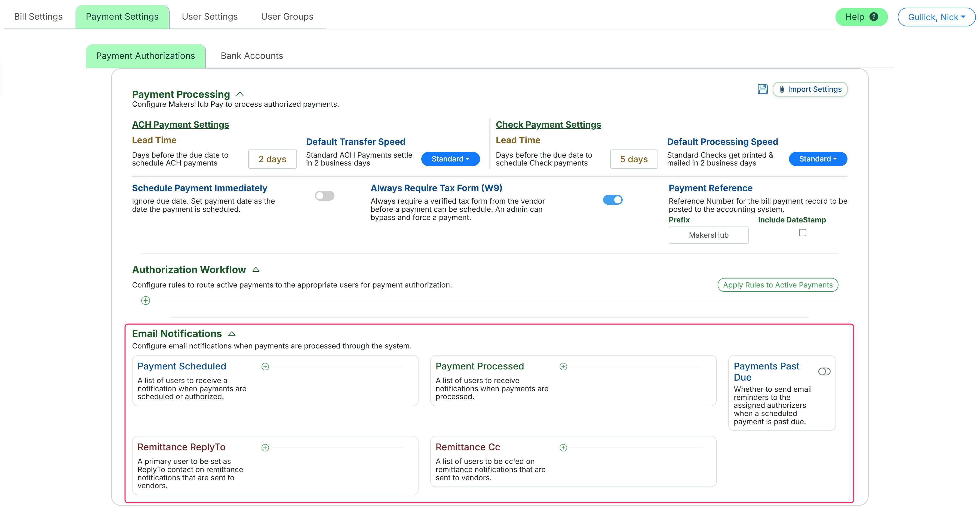Viewport: 980px width, 514px height.
Task: Open Check Default Processing Speed Standard dropdown
Action: pyautogui.click(x=818, y=159)
